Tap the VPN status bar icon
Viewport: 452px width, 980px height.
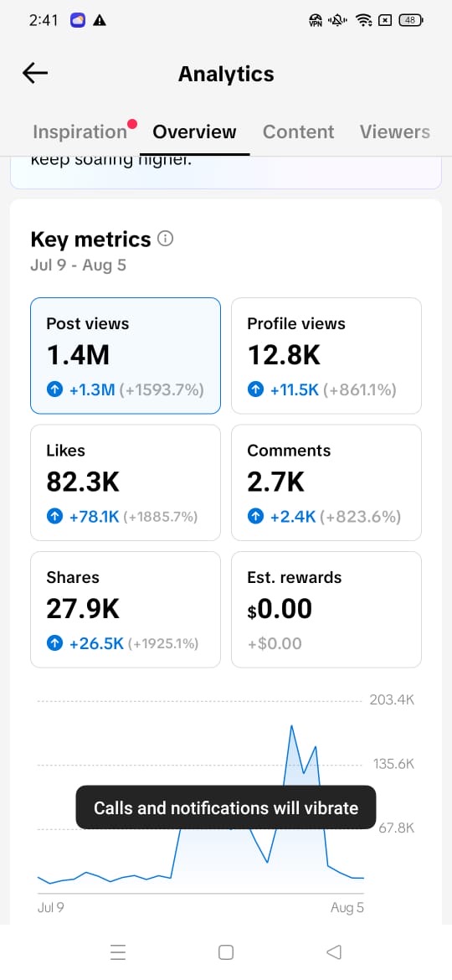[316, 21]
